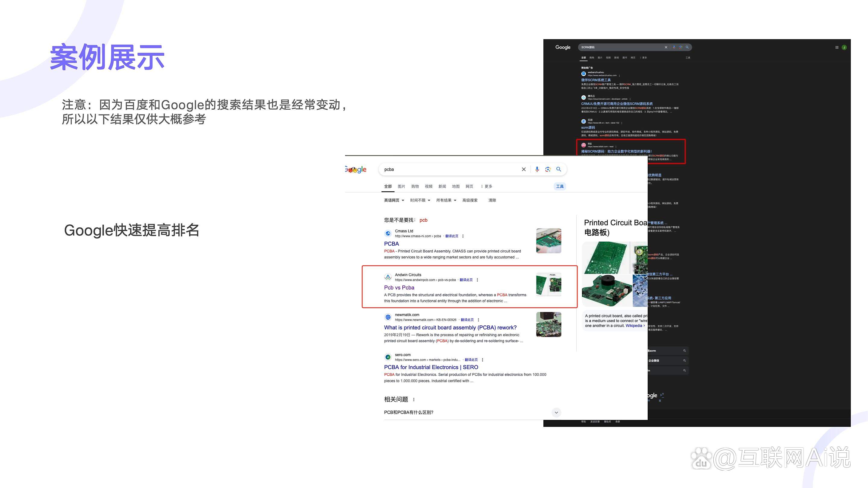868x488 pixels.
Task: Click voice search microphone in pcba window
Action: [x=537, y=169]
